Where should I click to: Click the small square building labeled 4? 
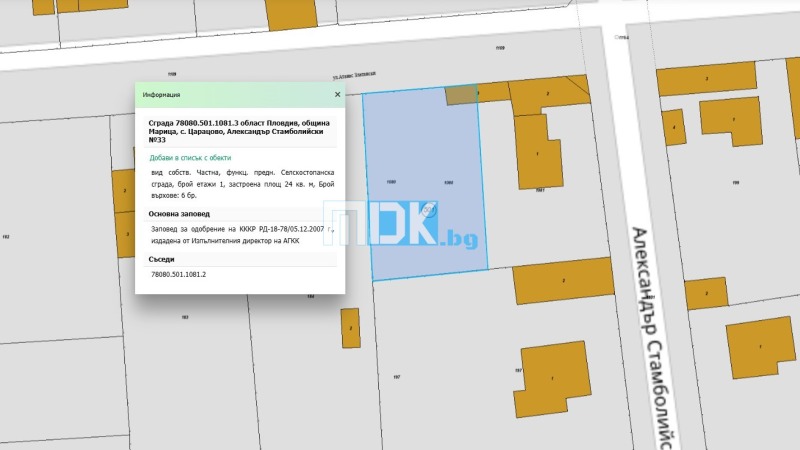click(x=676, y=128)
